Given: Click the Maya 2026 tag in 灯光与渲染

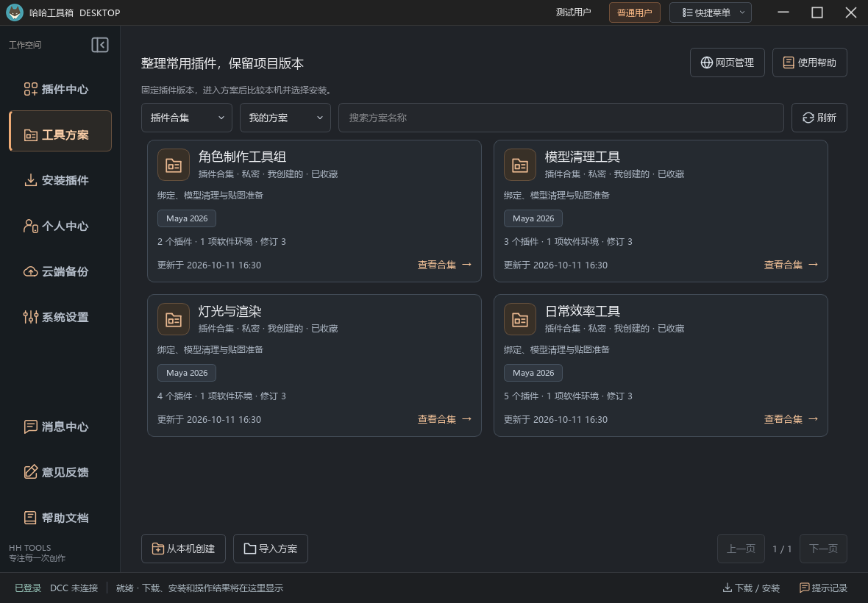Looking at the screenshot, I should point(187,373).
